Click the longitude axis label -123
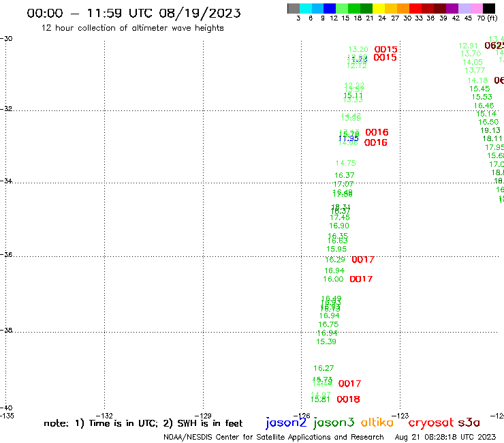This screenshot has width=504, height=443. coord(400,416)
